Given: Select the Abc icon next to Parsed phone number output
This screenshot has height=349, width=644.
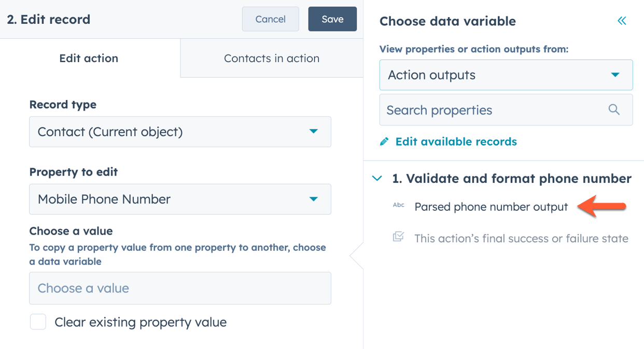Looking at the screenshot, I should point(398,205).
